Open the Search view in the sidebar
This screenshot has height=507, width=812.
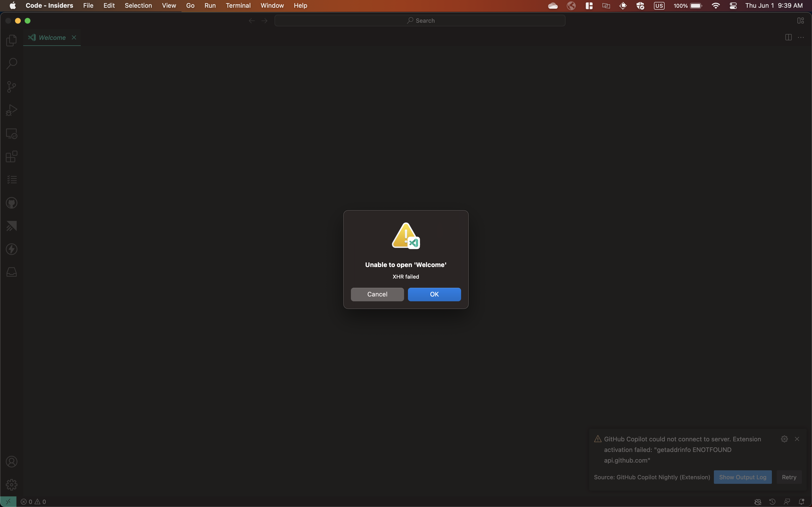tap(11, 63)
